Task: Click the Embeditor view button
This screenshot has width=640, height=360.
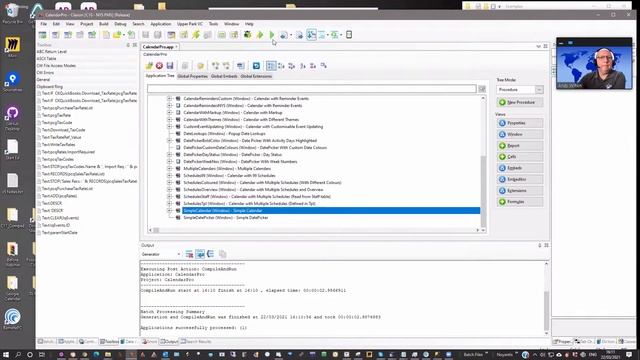Action: pos(520,179)
